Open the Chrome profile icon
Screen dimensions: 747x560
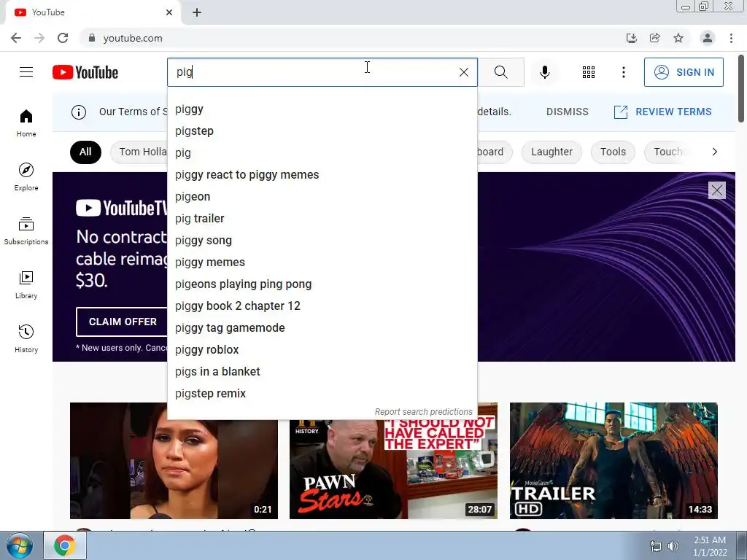pyautogui.click(x=707, y=38)
